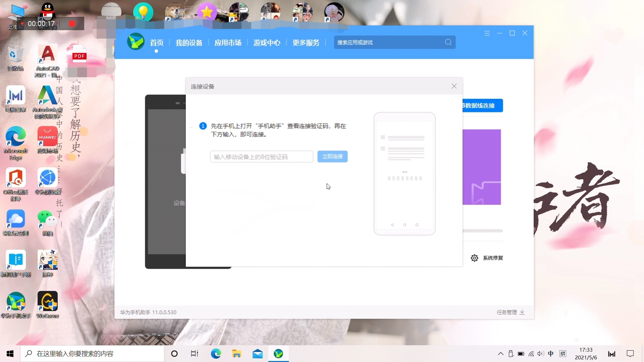
Task: Open 此电脑 desktop icon
Action: pos(16,17)
